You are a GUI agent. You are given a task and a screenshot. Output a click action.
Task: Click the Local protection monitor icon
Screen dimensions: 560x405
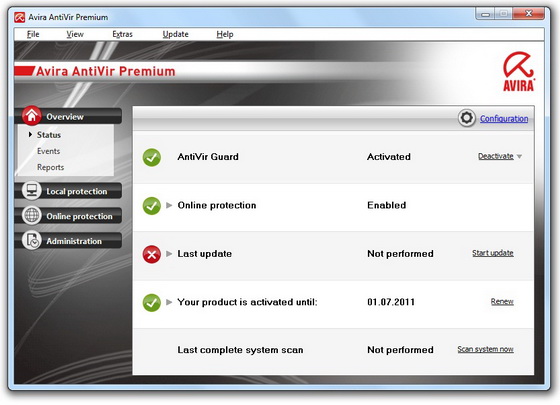[32, 190]
